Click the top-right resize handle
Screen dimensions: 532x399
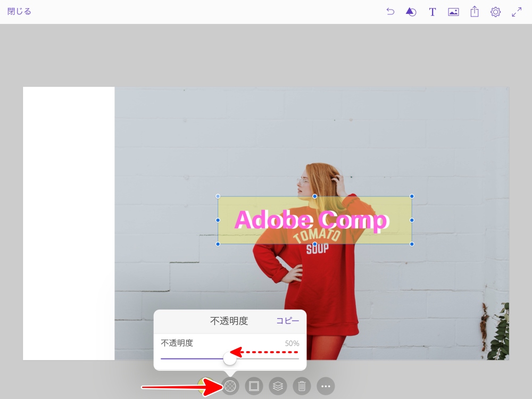tap(412, 196)
